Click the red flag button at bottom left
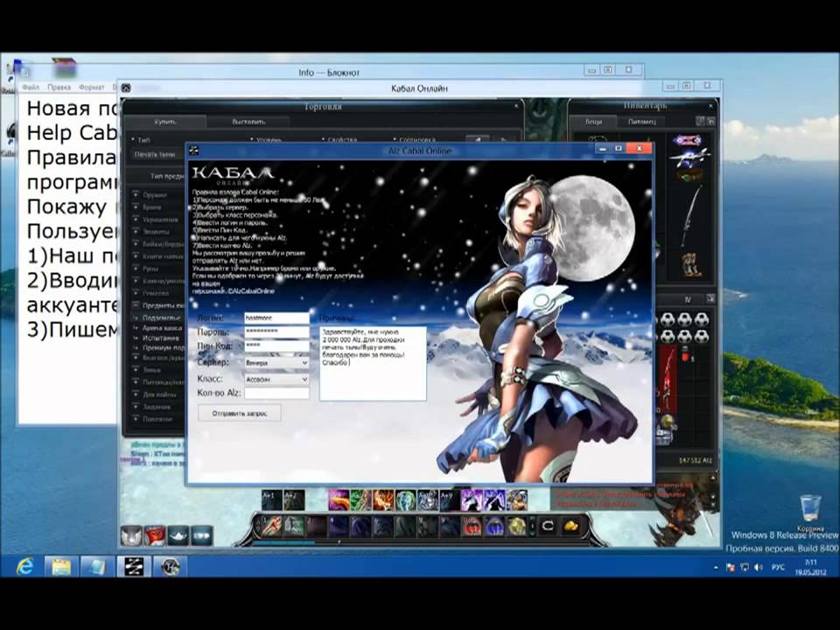The height and width of the screenshot is (630, 840). click(155, 535)
